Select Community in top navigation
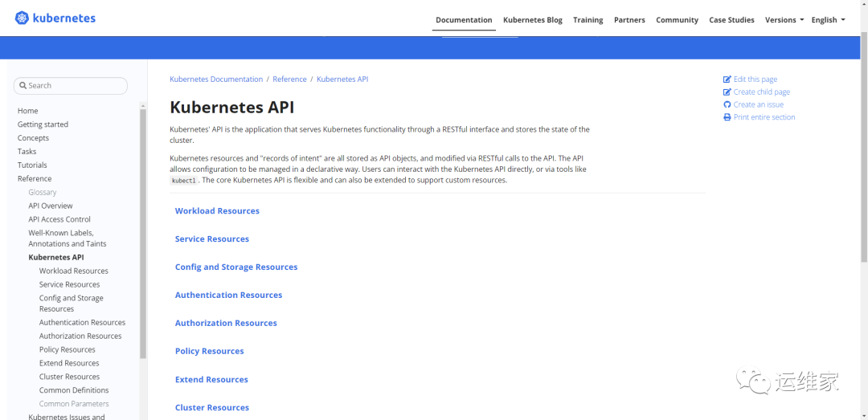 pyautogui.click(x=677, y=20)
